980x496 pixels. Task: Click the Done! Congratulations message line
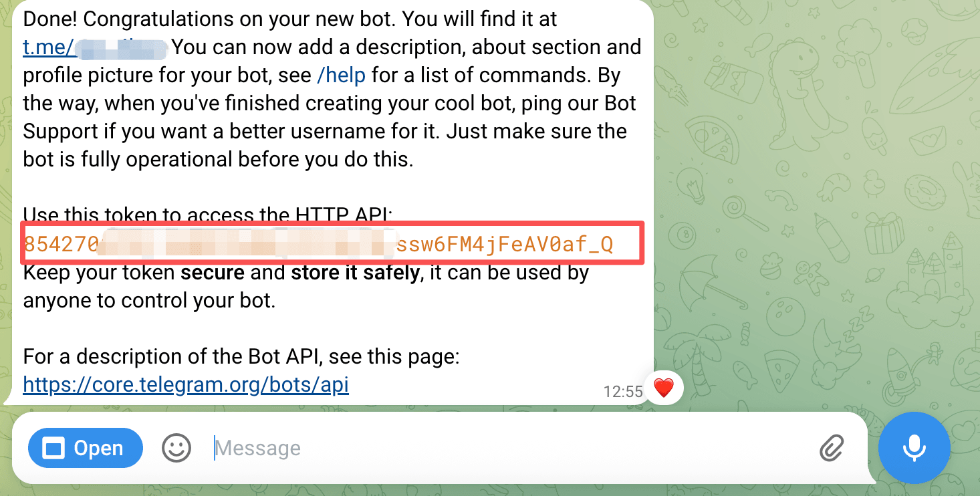pyautogui.click(x=290, y=19)
